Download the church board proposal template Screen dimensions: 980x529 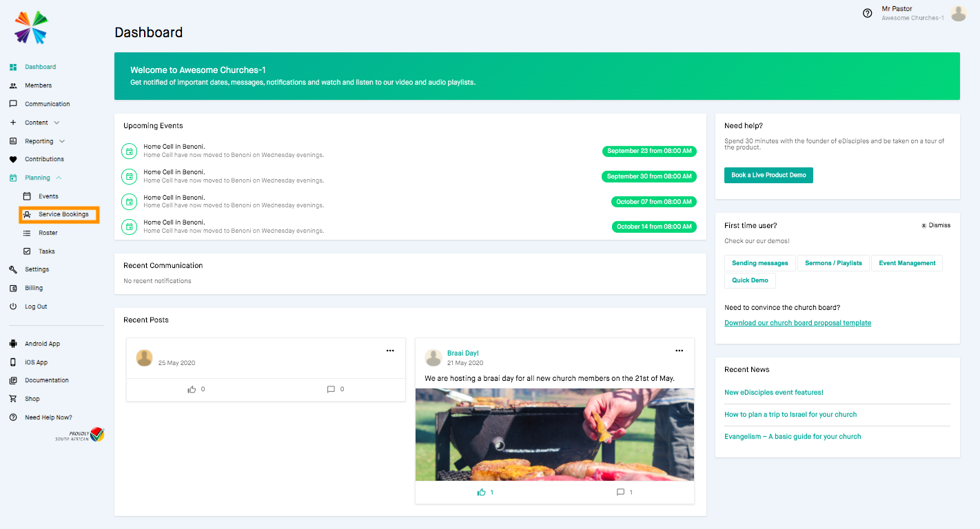pos(797,322)
